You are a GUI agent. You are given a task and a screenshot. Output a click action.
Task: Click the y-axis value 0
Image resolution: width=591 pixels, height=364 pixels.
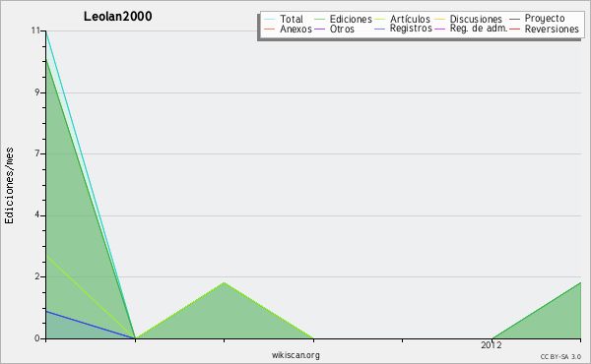[37, 338]
